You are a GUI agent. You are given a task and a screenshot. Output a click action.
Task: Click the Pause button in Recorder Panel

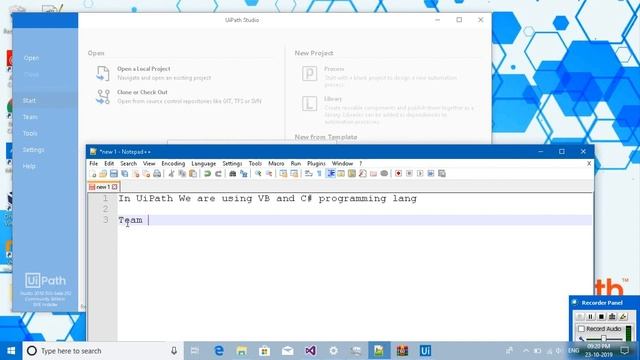590,316
